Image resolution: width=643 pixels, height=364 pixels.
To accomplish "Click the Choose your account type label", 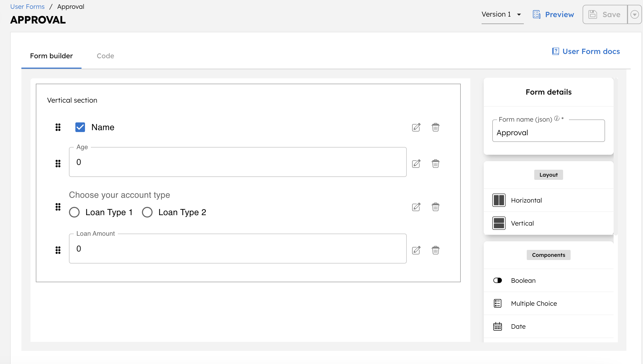I will tap(119, 195).
